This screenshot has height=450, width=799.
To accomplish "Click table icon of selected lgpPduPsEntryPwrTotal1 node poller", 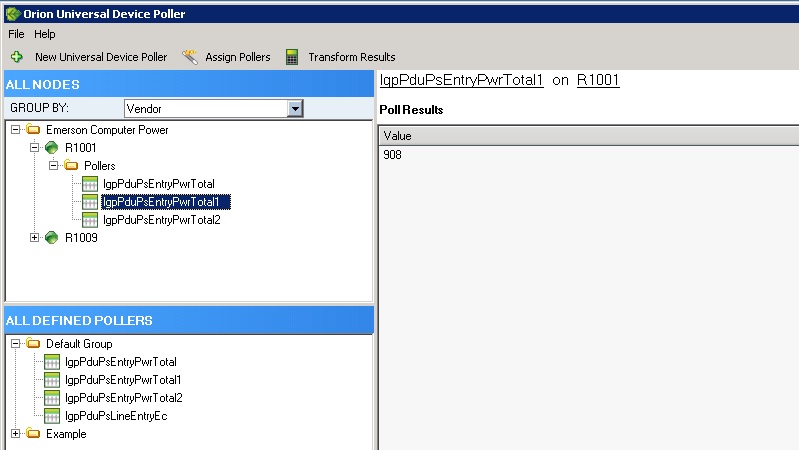I will coord(90,202).
